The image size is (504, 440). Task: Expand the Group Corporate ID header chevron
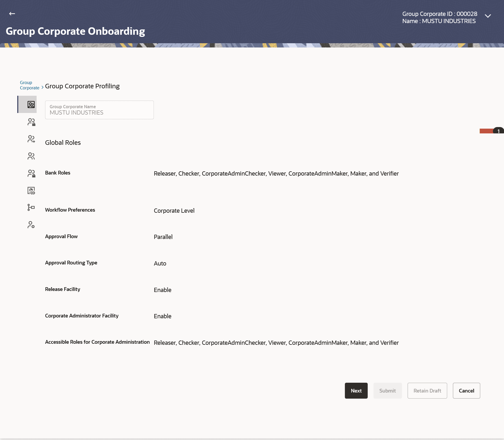click(488, 16)
